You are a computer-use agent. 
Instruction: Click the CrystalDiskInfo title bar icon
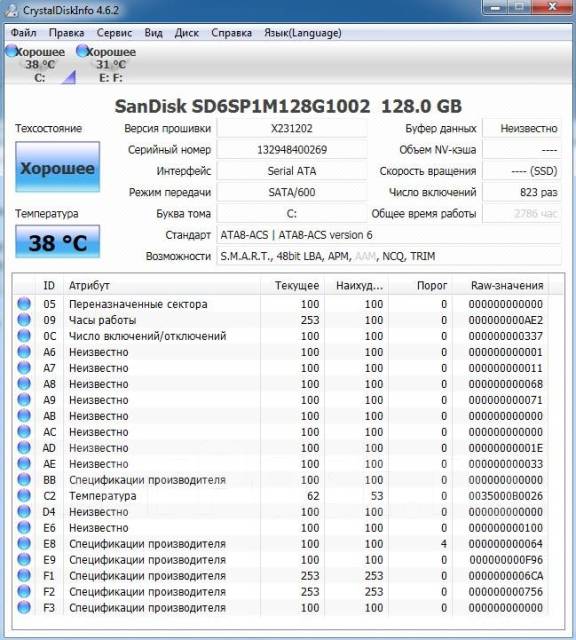click(x=11, y=10)
